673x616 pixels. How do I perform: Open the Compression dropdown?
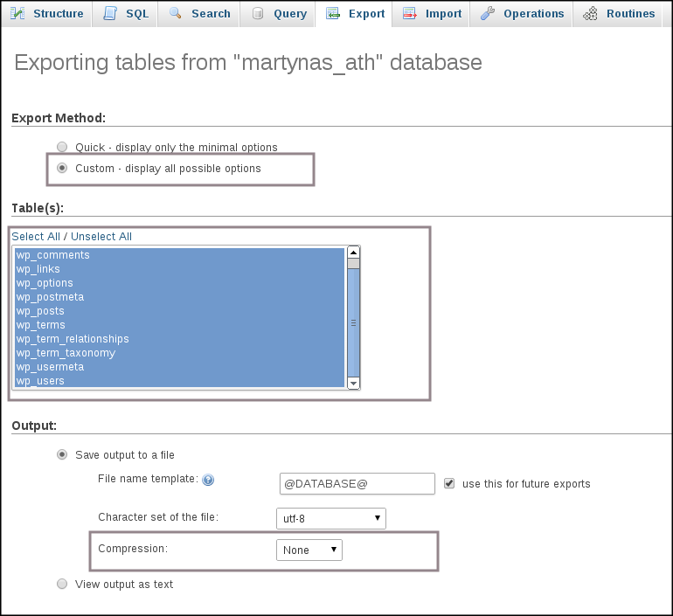309,550
